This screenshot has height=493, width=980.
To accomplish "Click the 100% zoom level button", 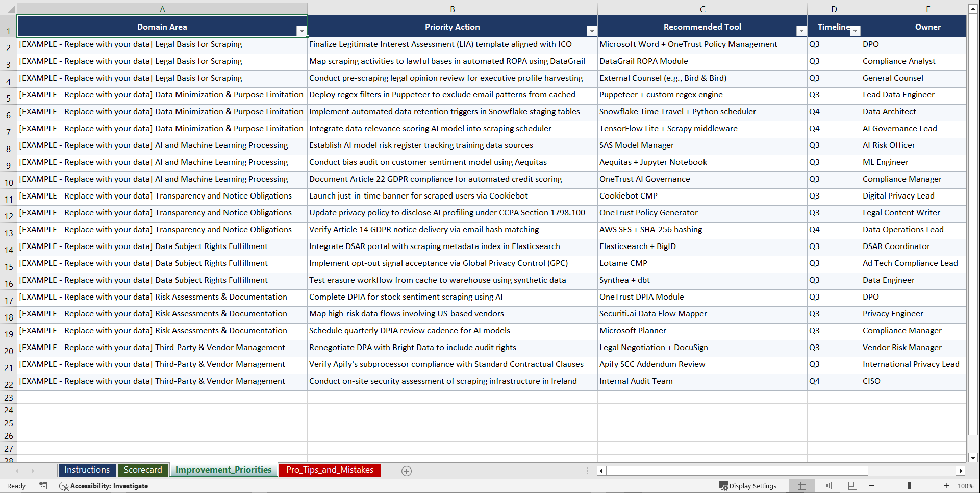I will click(x=965, y=486).
